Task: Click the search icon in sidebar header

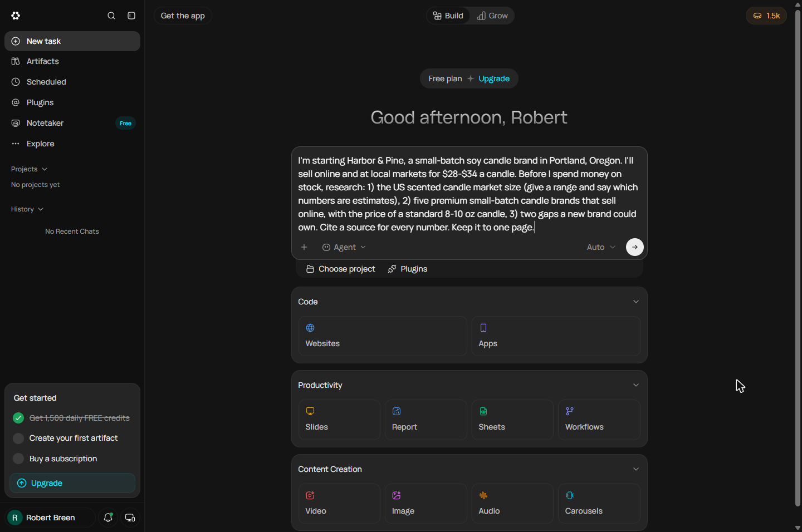Action: [111, 16]
